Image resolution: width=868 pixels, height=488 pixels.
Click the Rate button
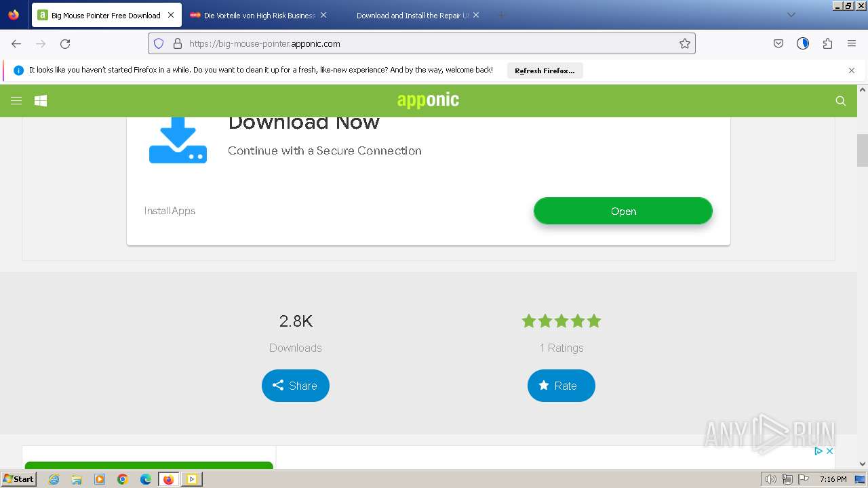click(561, 386)
